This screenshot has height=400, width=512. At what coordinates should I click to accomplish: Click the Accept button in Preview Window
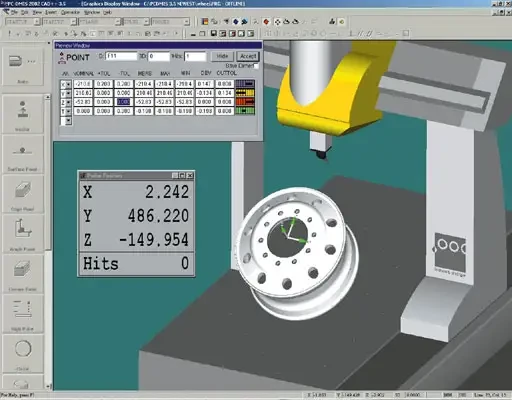point(248,56)
